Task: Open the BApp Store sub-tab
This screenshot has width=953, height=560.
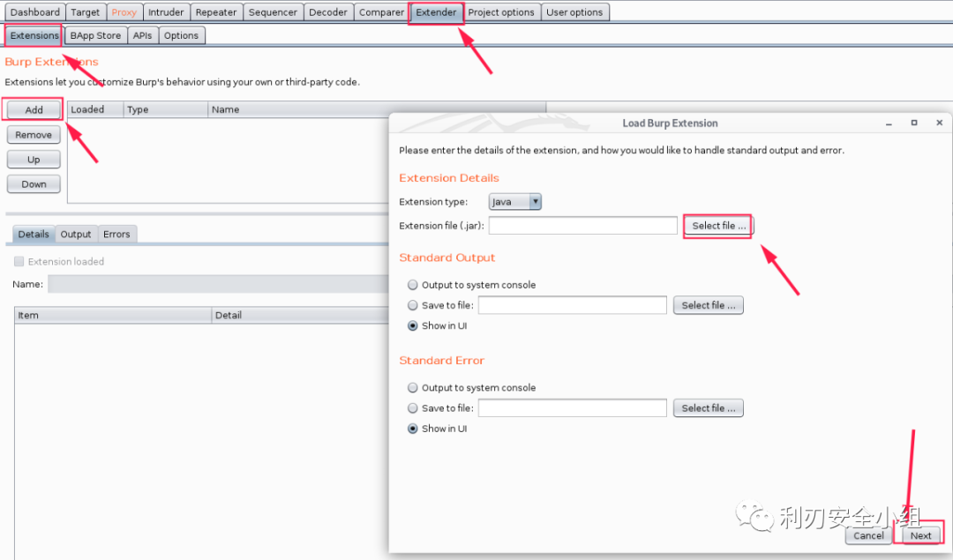Action: click(x=95, y=35)
